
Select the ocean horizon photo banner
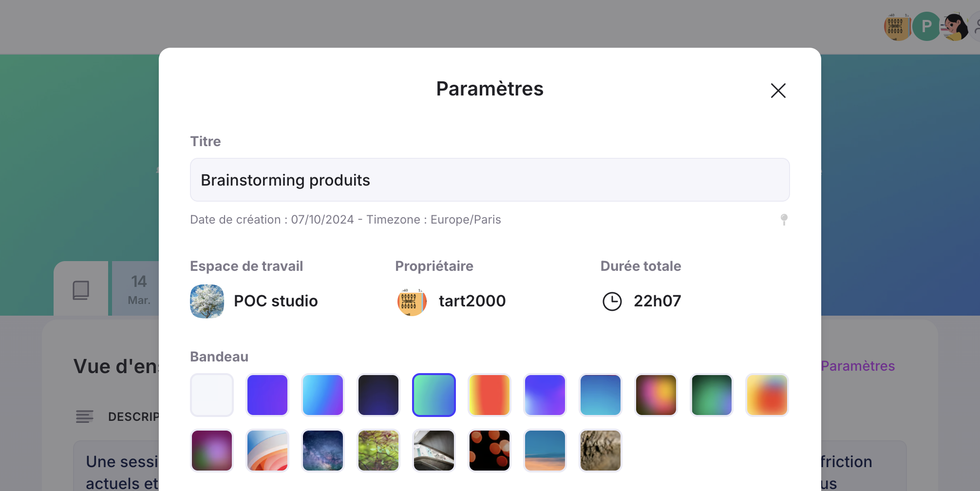545,451
